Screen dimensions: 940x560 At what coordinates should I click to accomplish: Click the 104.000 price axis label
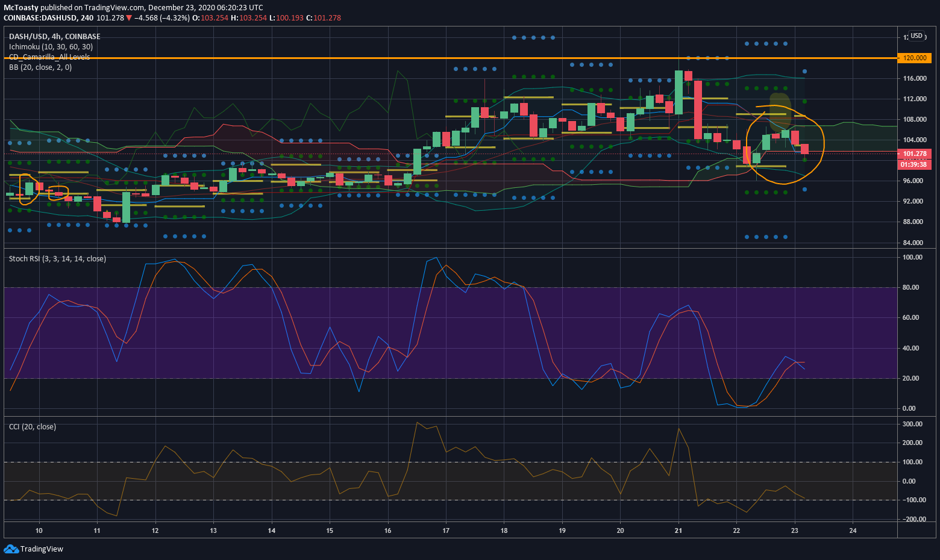[x=915, y=140]
